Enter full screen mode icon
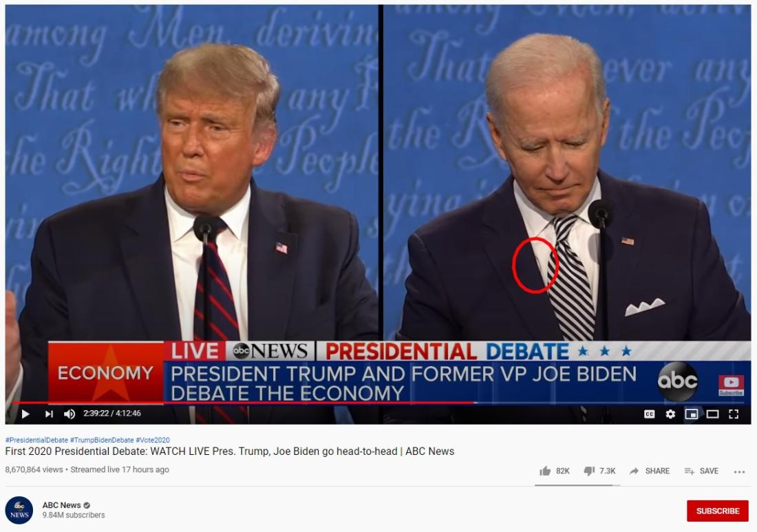Image resolution: width=757 pixels, height=532 pixels. click(x=734, y=414)
